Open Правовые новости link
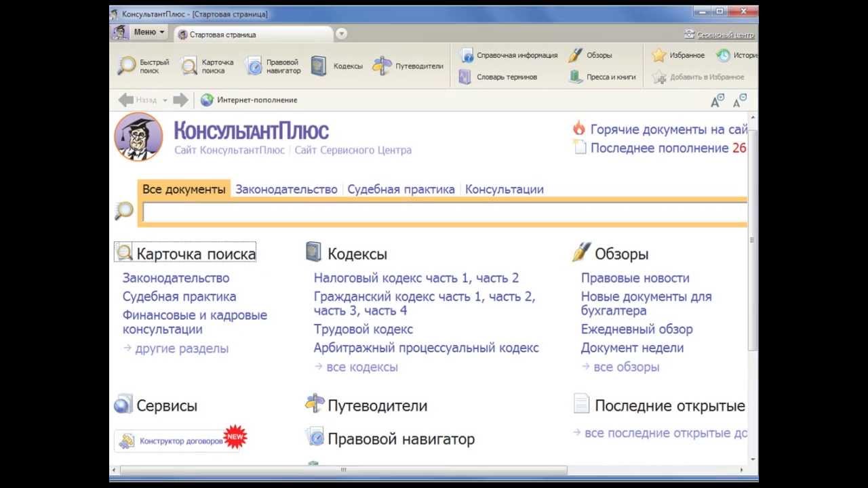 pyautogui.click(x=635, y=278)
